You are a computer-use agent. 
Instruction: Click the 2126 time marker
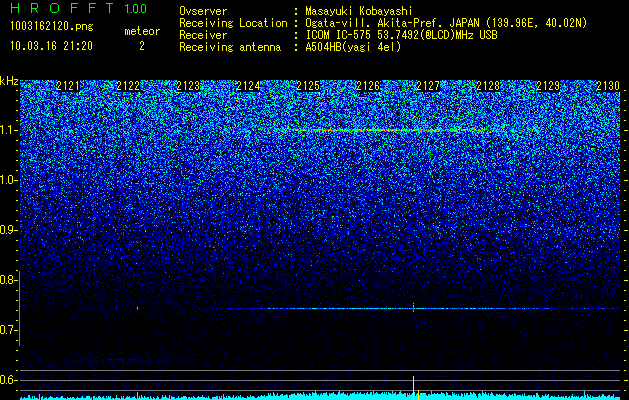pyautogui.click(x=368, y=86)
